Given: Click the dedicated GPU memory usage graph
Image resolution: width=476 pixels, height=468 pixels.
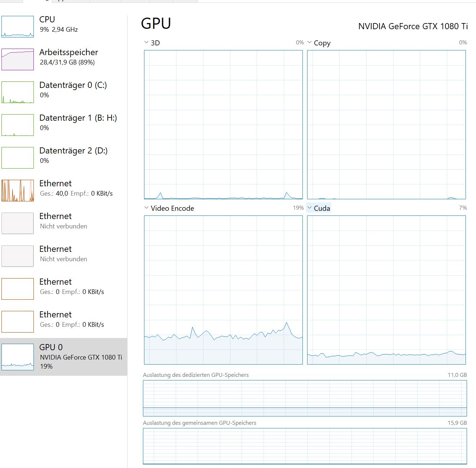Looking at the screenshot, I should click(305, 398).
